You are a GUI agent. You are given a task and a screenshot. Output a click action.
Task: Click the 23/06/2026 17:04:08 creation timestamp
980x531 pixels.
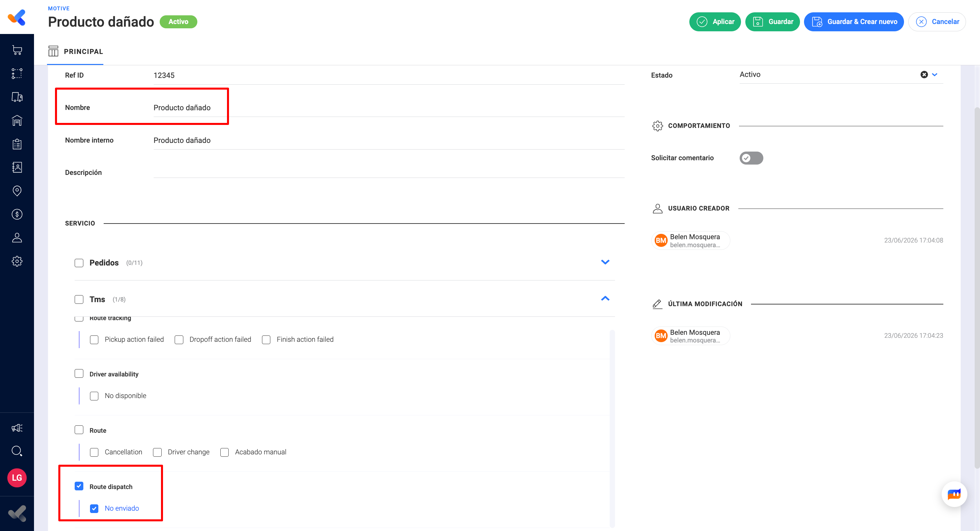(x=913, y=240)
